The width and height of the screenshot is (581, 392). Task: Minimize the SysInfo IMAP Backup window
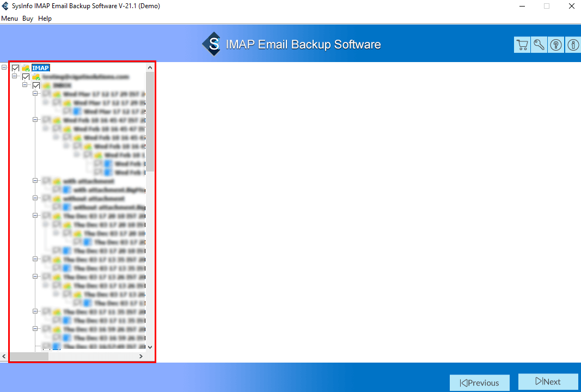coord(522,7)
